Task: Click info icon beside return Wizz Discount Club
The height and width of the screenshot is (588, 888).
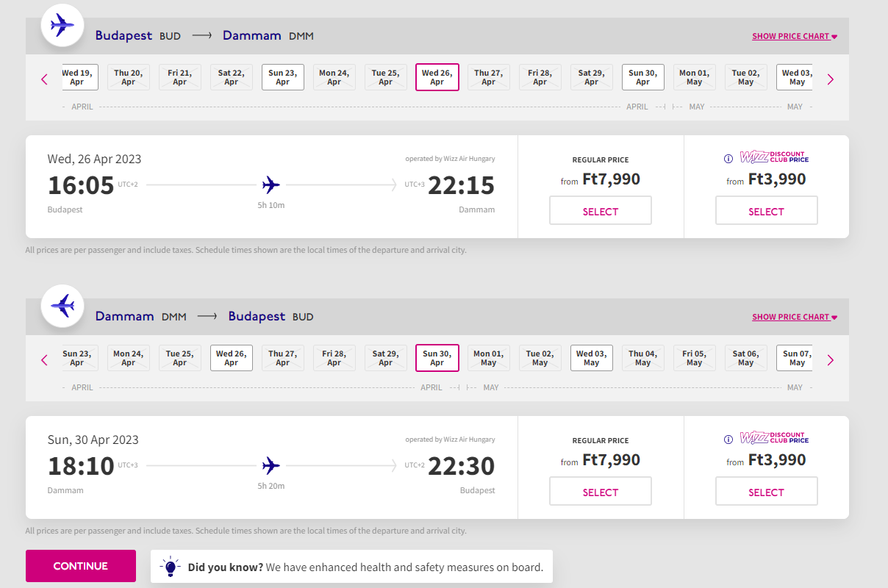Action: pyautogui.click(x=728, y=440)
